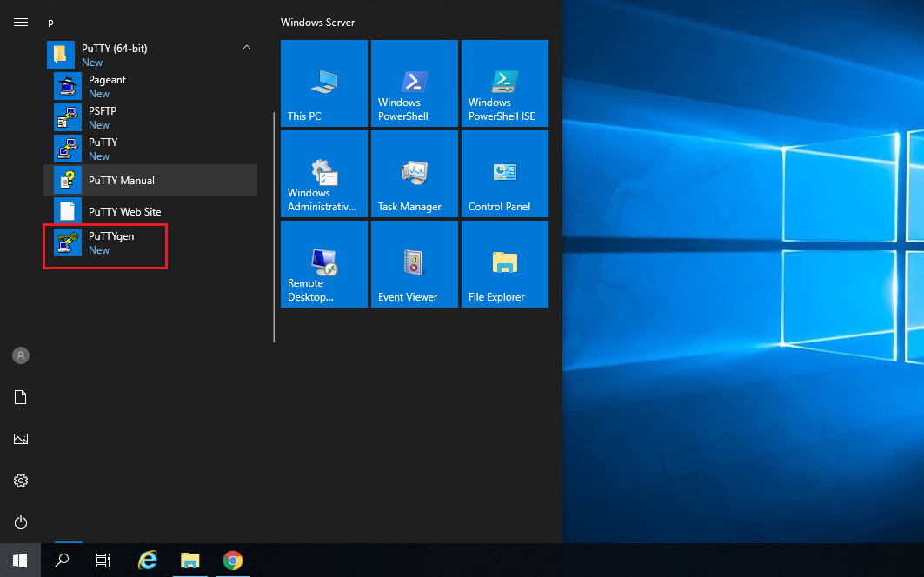Open the Remote Desktop Connection tile
The height and width of the screenshot is (577, 924).
tap(324, 264)
